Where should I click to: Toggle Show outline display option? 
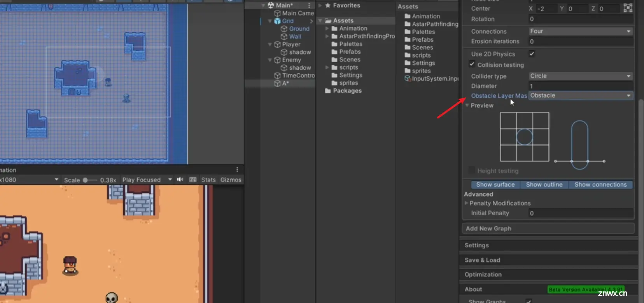(x=544, y=185)
